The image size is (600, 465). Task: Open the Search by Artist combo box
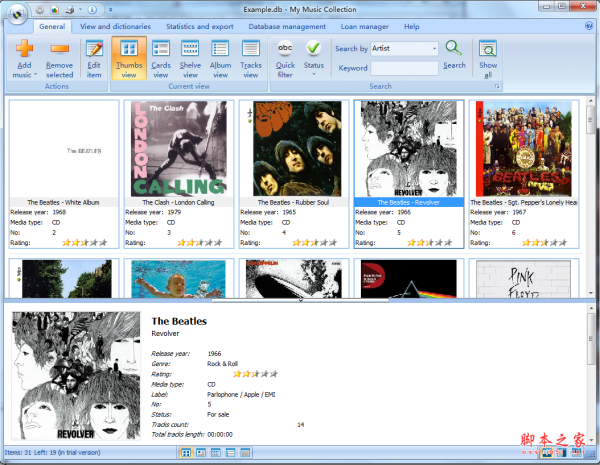click(x=404, y=49)
